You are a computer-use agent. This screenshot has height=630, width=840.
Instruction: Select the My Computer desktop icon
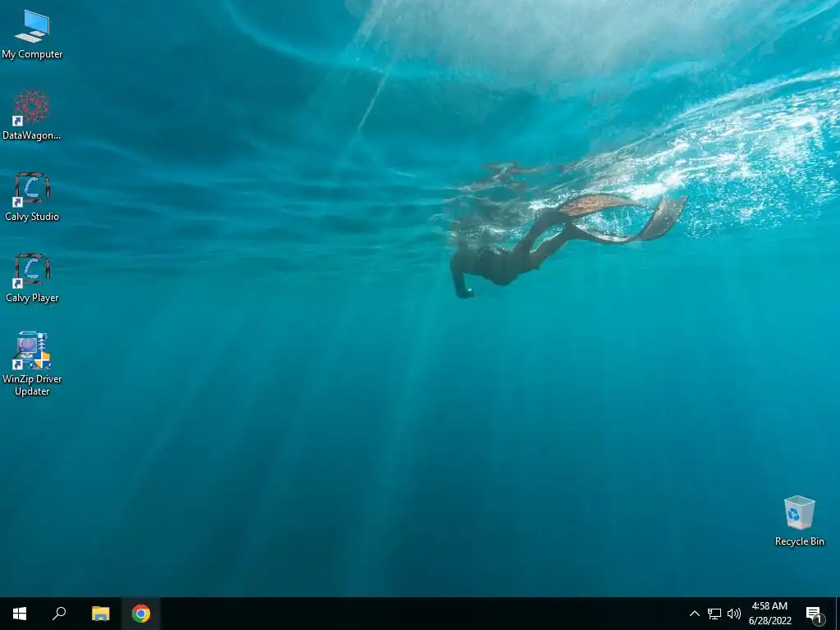pyautogui.click(x=32, y=34)
